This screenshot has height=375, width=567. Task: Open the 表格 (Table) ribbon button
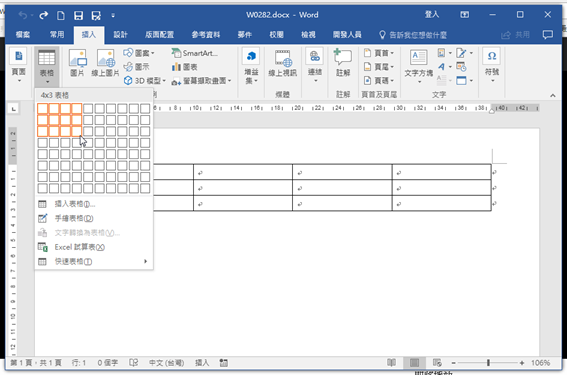pos(47,66)
